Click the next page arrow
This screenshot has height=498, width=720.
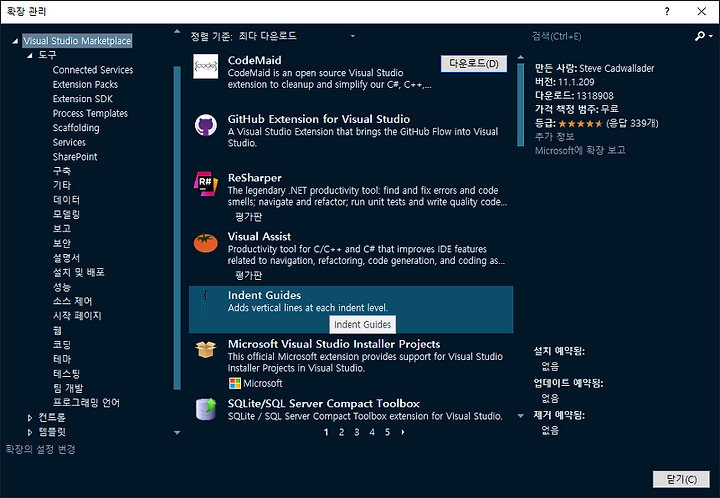point(403,432)
